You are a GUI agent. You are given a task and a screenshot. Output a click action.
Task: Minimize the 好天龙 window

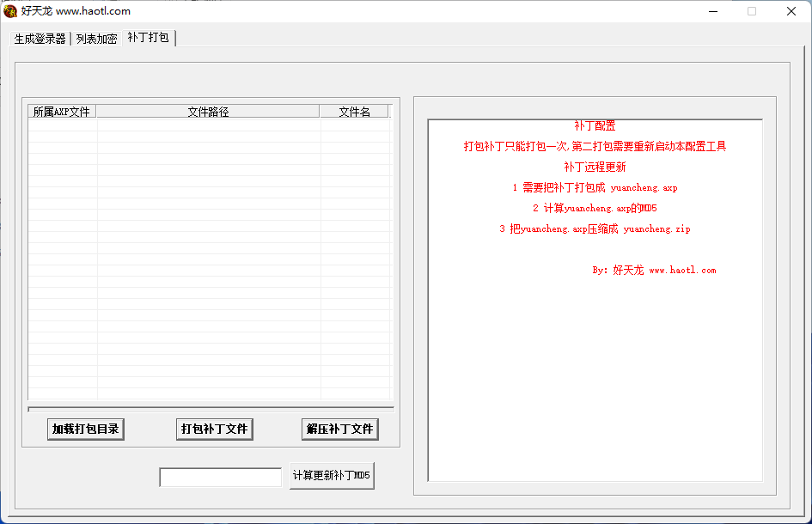pos(712,11)
